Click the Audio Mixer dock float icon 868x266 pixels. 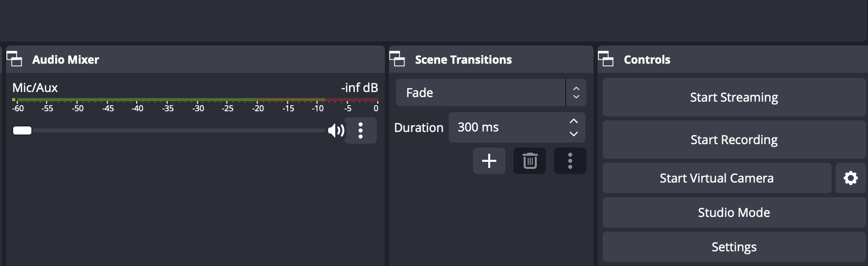14,59
